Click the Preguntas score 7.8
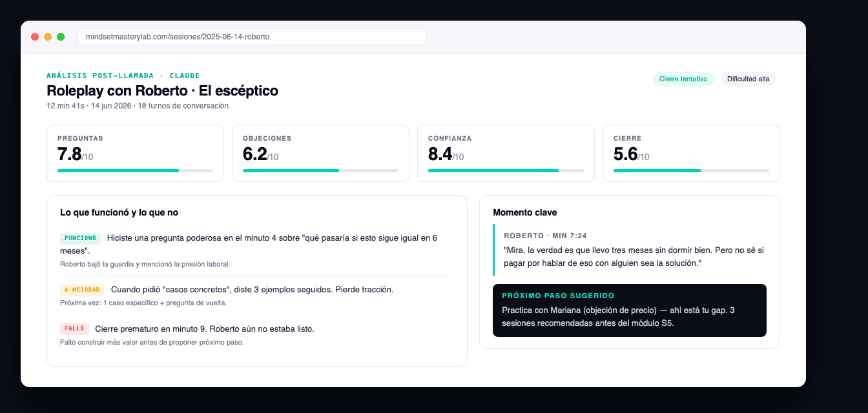Viewport: 868px width, 413px height. click(70, 154)
